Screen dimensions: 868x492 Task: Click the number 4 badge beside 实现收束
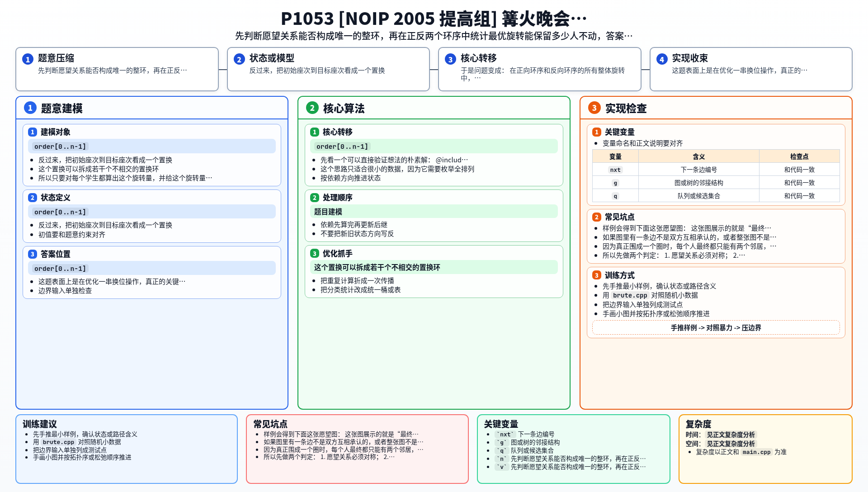[x=662, y=59]
